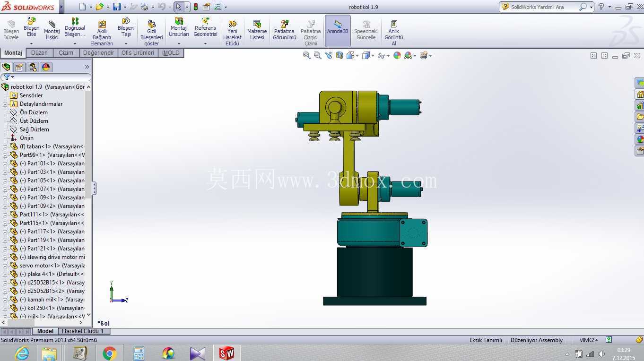This screenshot has height=361, width=644.
Task: Open the Ofis Ürünleri tab
Action: (x=138, y=53)
